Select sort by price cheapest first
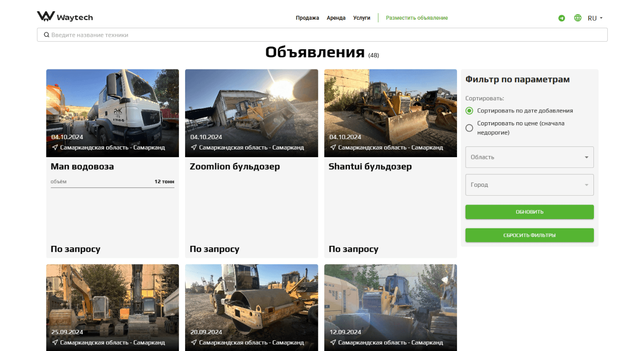Image resolution: width=644 pixels, height=351 pixels. [469, 128]
